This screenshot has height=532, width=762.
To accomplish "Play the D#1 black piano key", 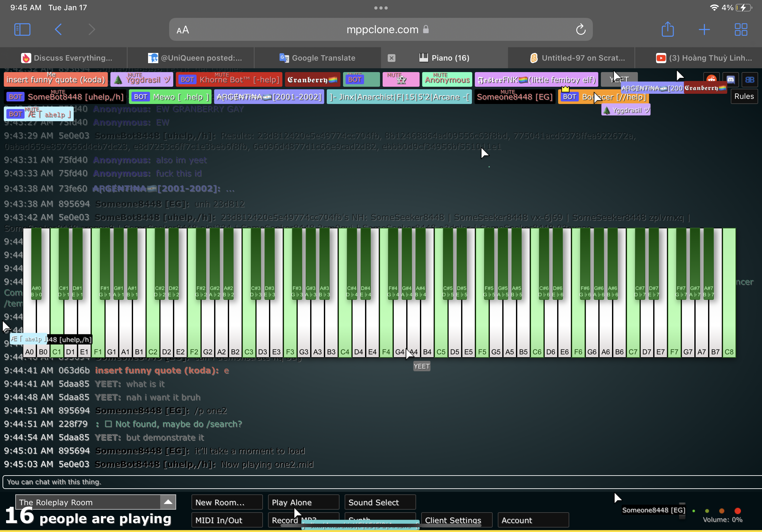I will tap(77, 264).
